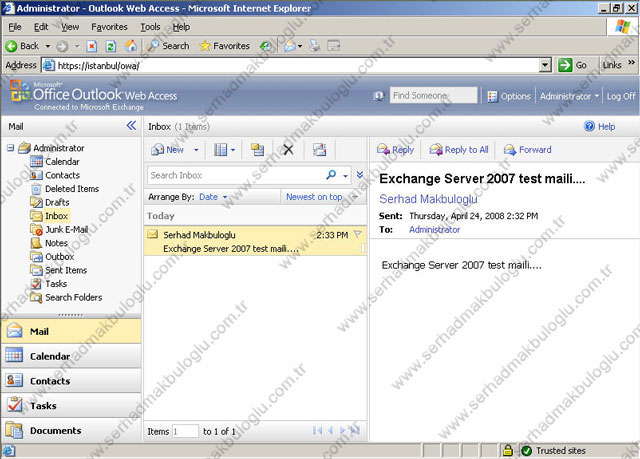The image size is (640, 459).
Task: Click the browser Mail icon
Action: (290, 47)
